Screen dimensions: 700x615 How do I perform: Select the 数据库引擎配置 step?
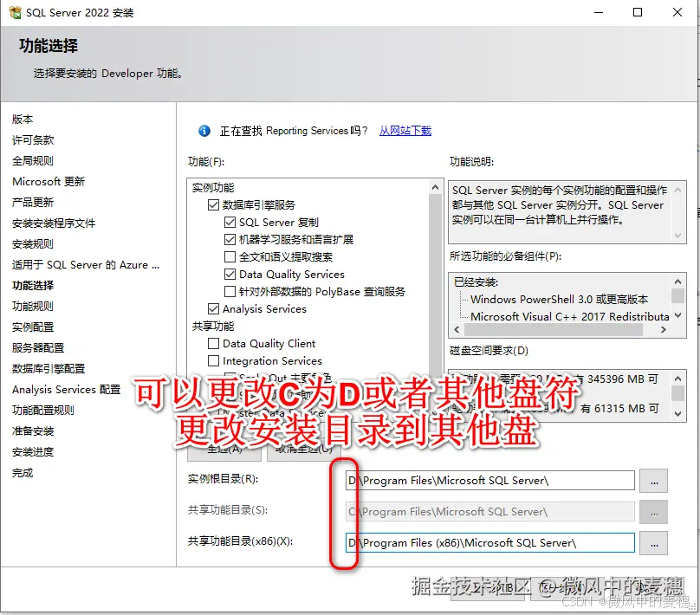[x=49, y=369]
